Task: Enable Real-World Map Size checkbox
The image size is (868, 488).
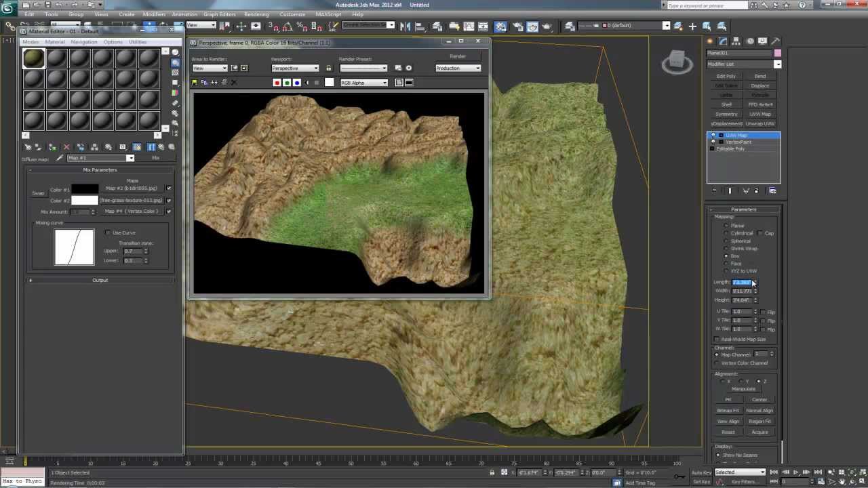Action: tap(717, 340)
